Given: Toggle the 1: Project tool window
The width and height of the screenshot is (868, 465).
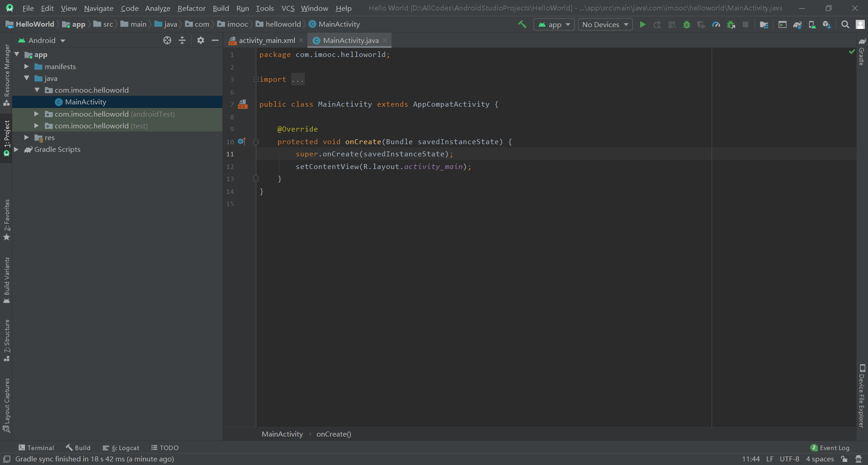Looking at the screenshot, I should click(x=6, y=138).
